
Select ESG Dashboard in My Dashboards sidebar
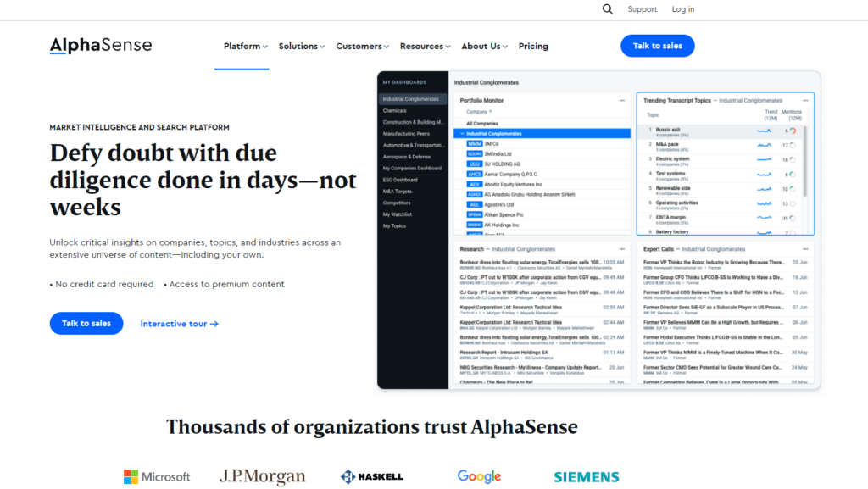pyautogui.click(x=400, y=180)
